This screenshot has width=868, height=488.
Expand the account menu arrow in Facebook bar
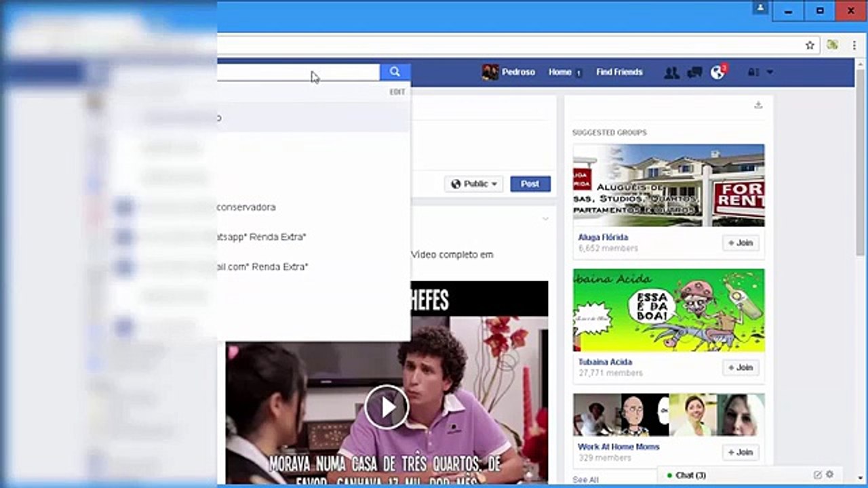[770, 73]
